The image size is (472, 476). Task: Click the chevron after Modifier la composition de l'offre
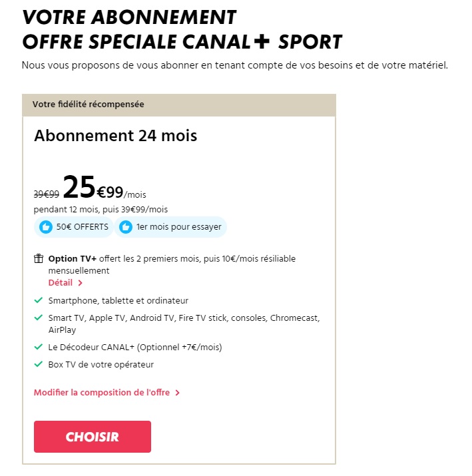[178, 393]
